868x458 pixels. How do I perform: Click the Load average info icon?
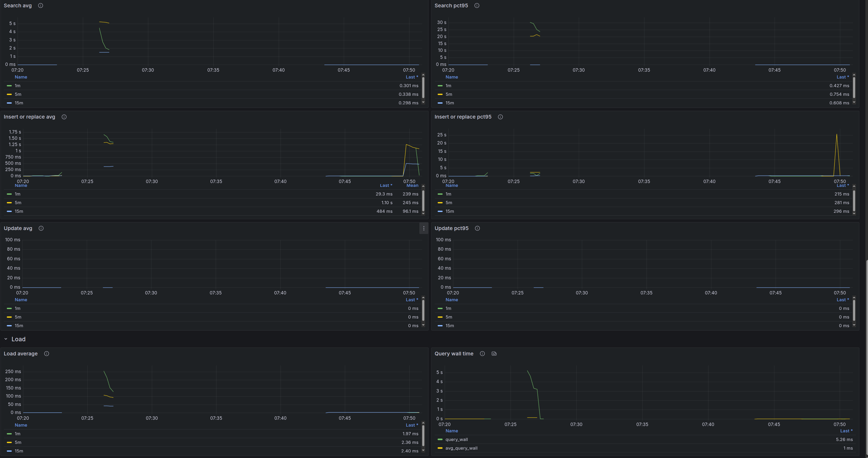(x=47, y=354)
